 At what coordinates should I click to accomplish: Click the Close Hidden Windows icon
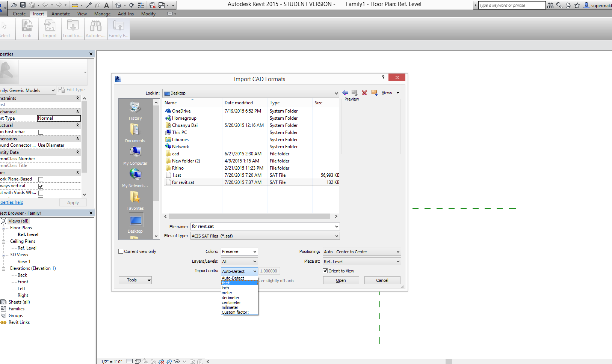coord(153,5)
